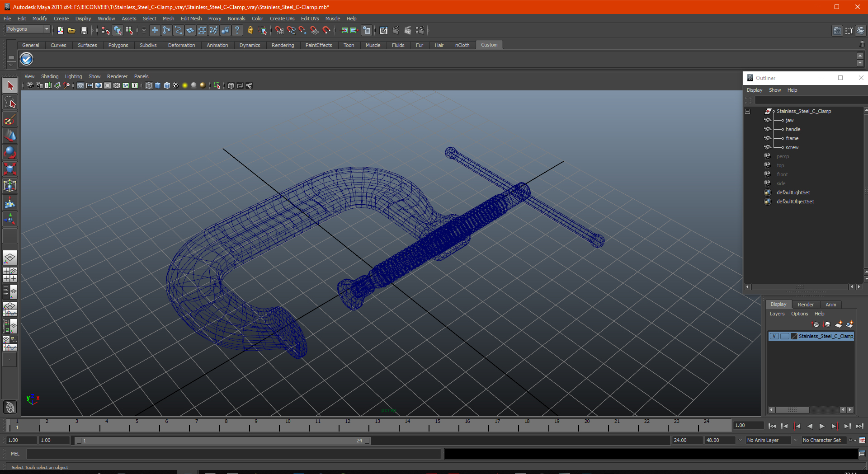Click the range slider bar handle
Image resolution: width=868 pixels, height=474 pixels.
[223, 441]
